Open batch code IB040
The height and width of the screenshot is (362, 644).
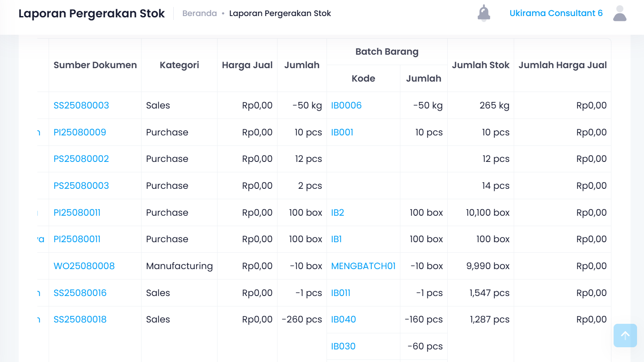pyautogui.click(x=343, y=319)
